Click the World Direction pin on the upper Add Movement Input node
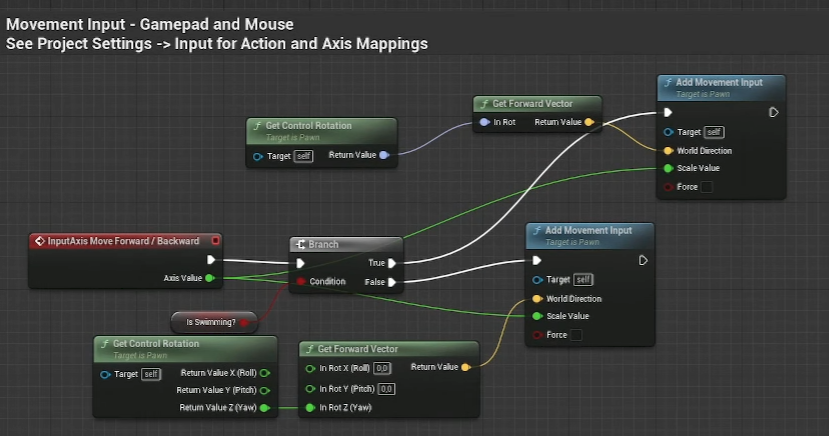The image size is (829, 436). click(668, 151)
